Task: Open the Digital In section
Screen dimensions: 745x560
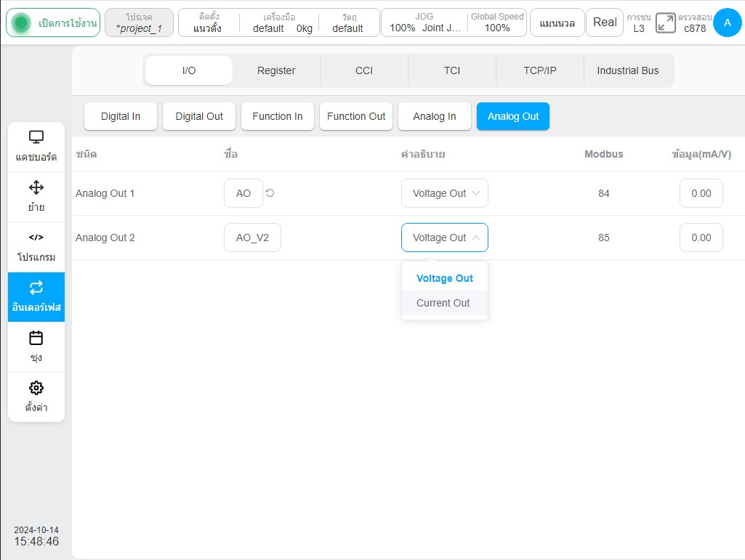Action: coord(120,116)
